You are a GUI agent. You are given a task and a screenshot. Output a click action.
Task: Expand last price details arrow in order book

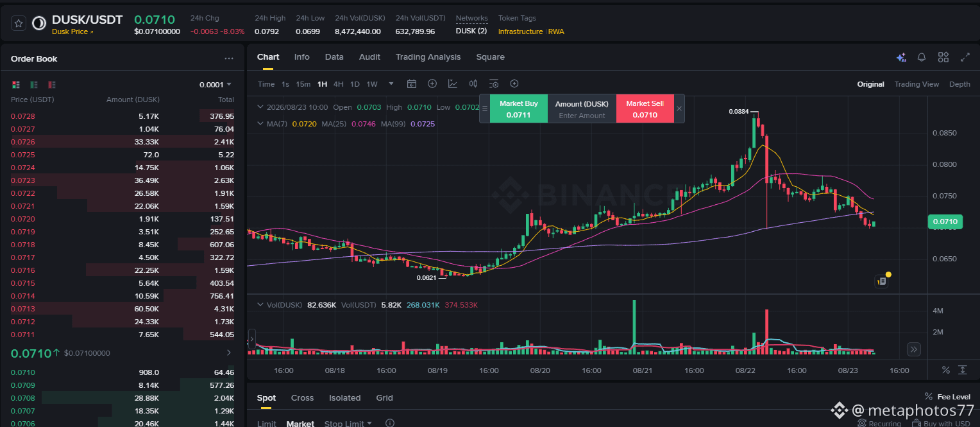(x=229, y=353)
